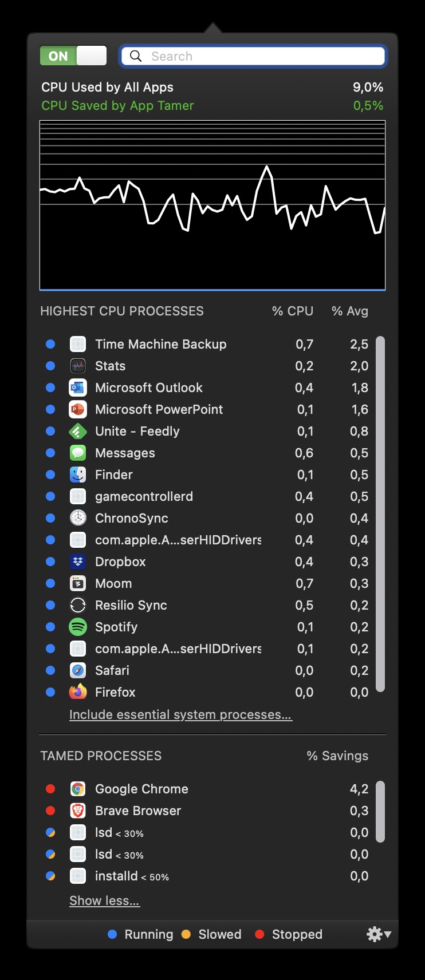Click the Google Chrome icon

coord(78,789)
